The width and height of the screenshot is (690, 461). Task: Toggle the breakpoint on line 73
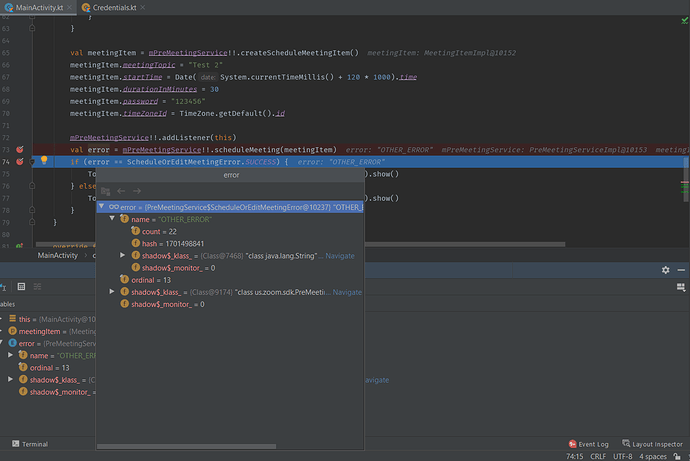(21, 149)
